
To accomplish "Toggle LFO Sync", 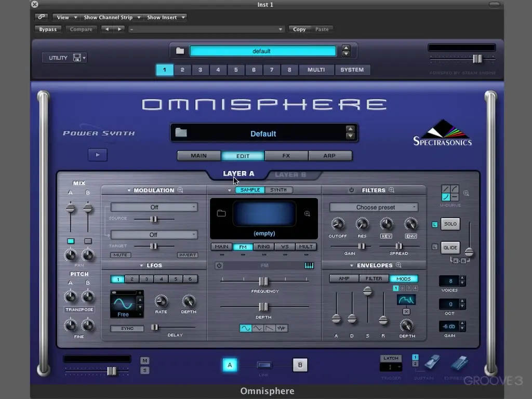I will pos(127,328).
